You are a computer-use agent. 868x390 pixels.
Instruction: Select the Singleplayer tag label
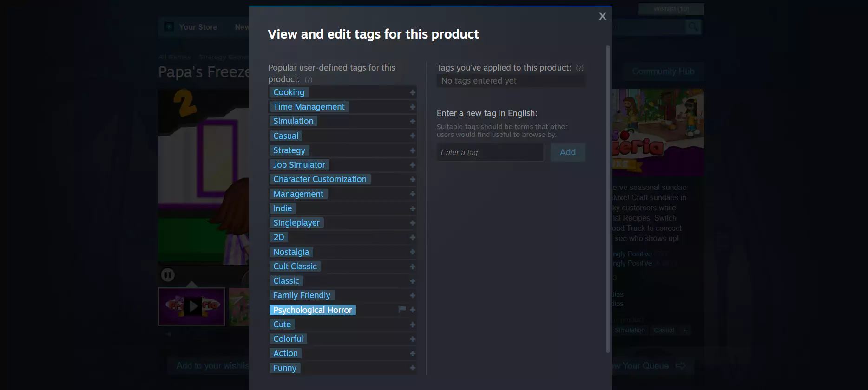(296, 223)
